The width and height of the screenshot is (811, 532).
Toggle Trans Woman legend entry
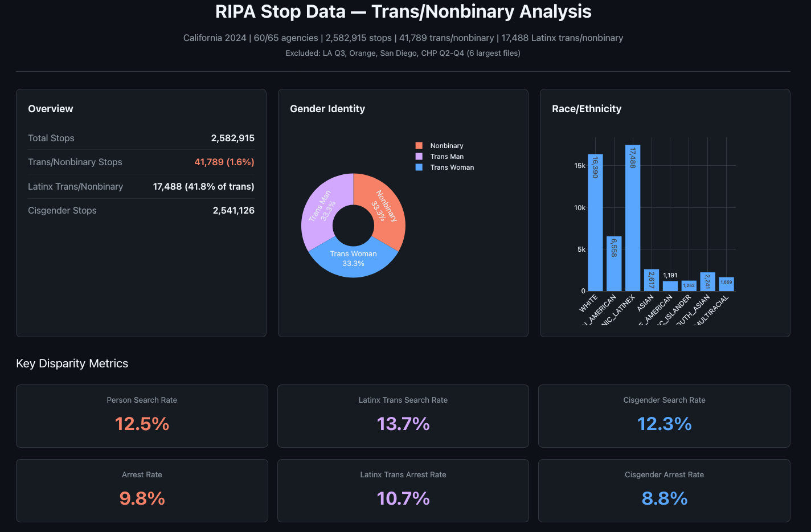coord(445,167)
